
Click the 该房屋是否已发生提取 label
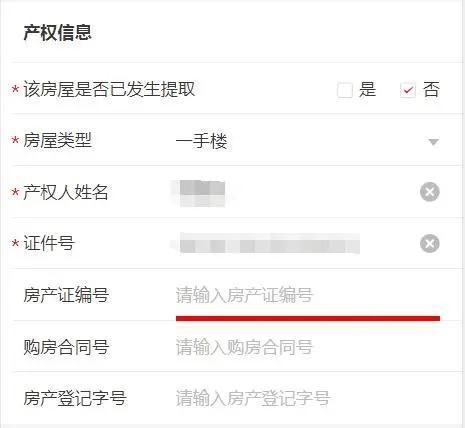click(x=109, y=89)
